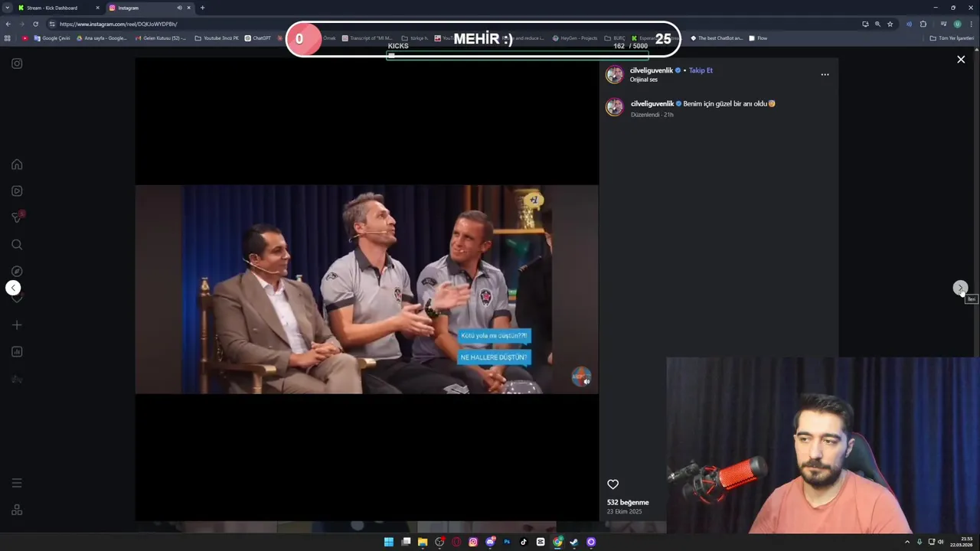980x551 pixels.
Task: Open Messages icon with the notification badge
Action: coord(17,218)
